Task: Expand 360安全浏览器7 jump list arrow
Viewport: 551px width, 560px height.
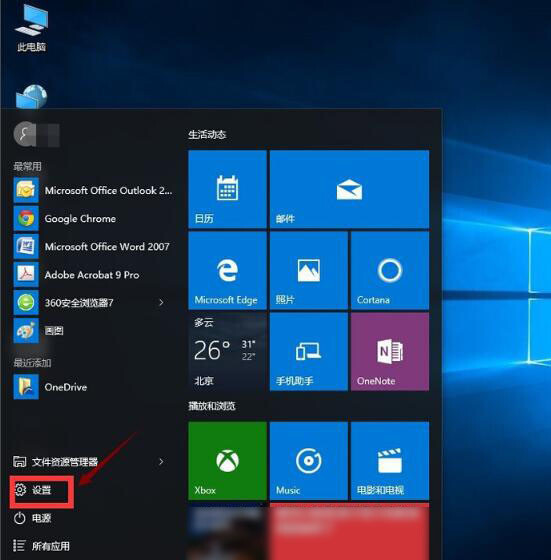Action: tap(161, 302)
